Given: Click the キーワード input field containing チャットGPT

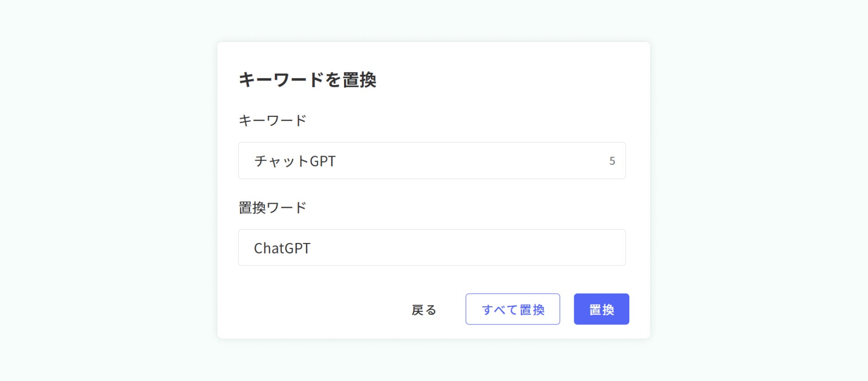Looking at the screenshot, I should (432, 161).
